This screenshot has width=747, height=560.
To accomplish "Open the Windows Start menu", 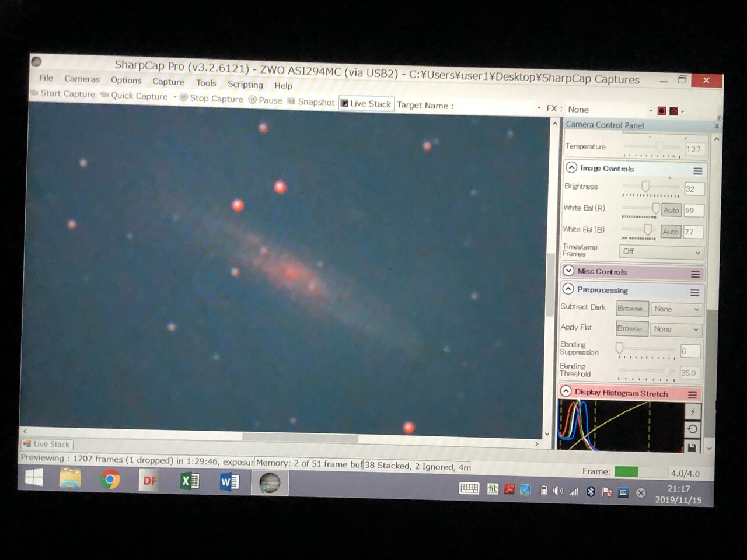I will tap(34, 478).
